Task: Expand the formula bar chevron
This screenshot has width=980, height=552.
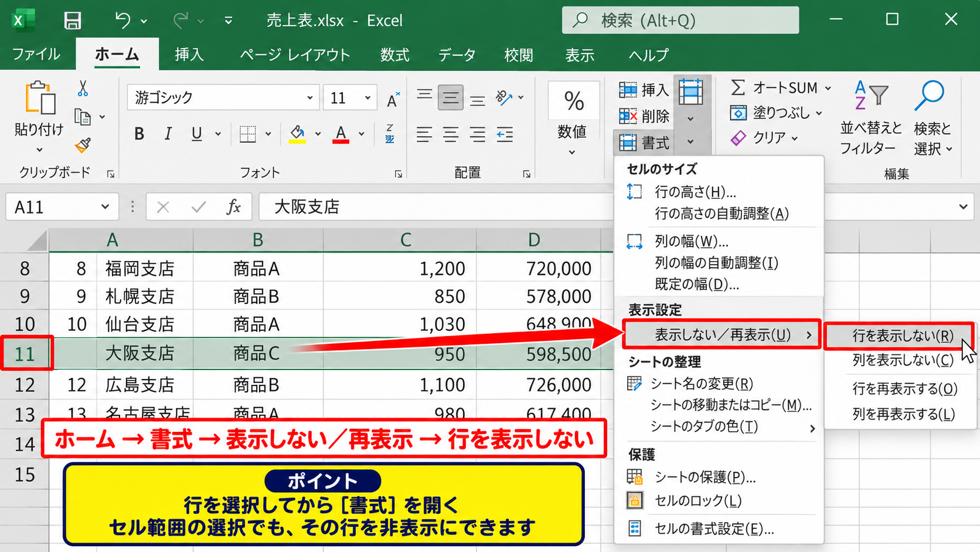Action: [963, 206]
